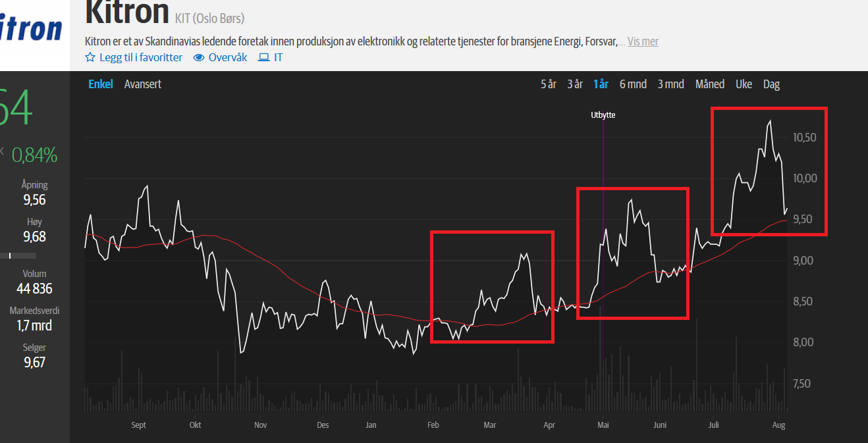Click the Juli month label
This screenshot has height=443, width=868.
(714, 425)
